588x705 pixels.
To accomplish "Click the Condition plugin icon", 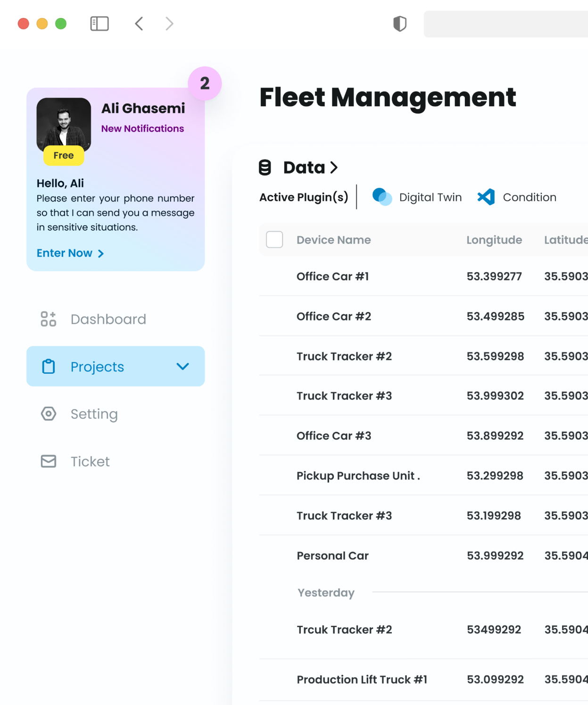I will pos(486,197).
